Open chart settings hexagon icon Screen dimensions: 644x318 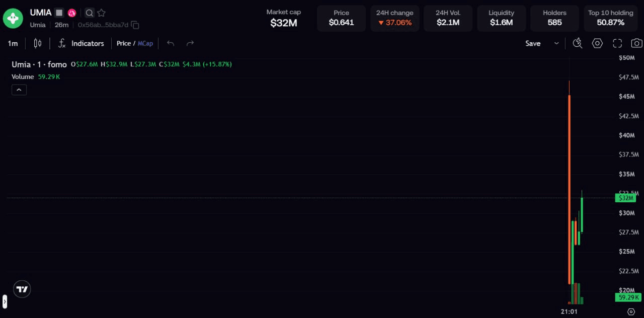point(597,43)
